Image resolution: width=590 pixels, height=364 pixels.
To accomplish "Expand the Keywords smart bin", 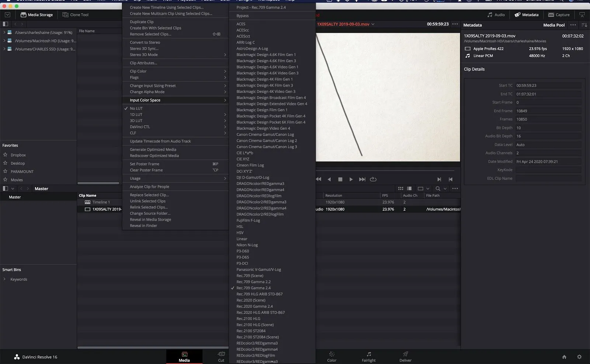I will point(4,279).
